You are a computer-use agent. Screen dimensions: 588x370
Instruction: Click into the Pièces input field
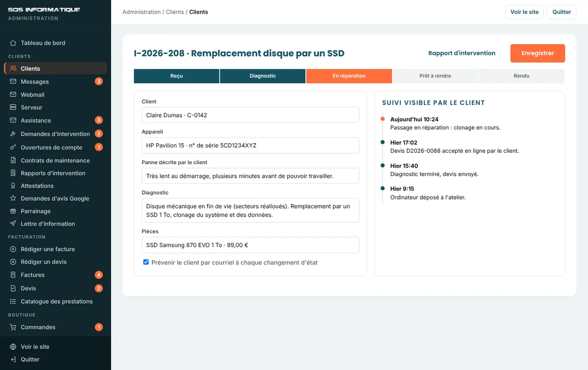250,245
